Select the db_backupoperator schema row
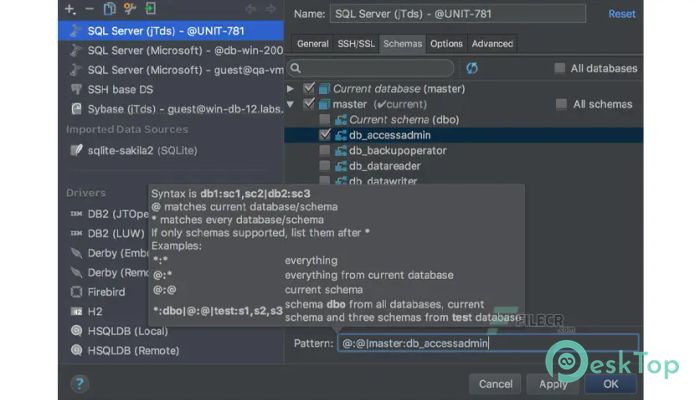700x400 pixels. click(463, 150)
